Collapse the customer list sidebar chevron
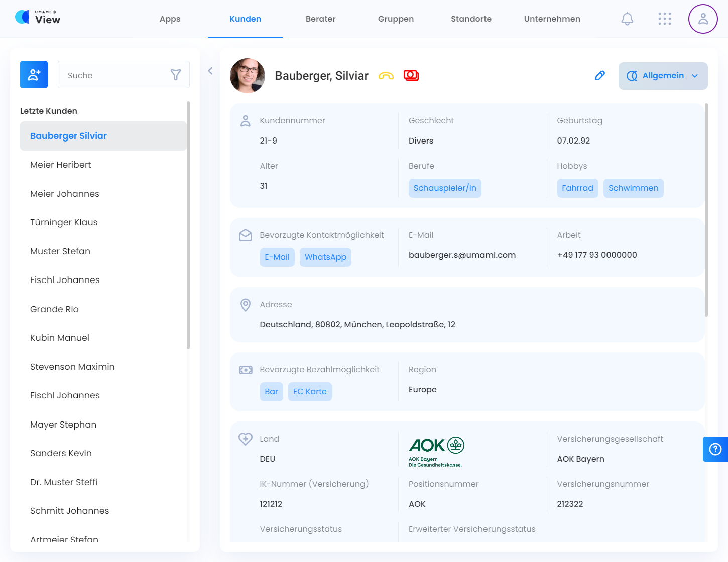The image size is (728, 562). tap(210, 71)
